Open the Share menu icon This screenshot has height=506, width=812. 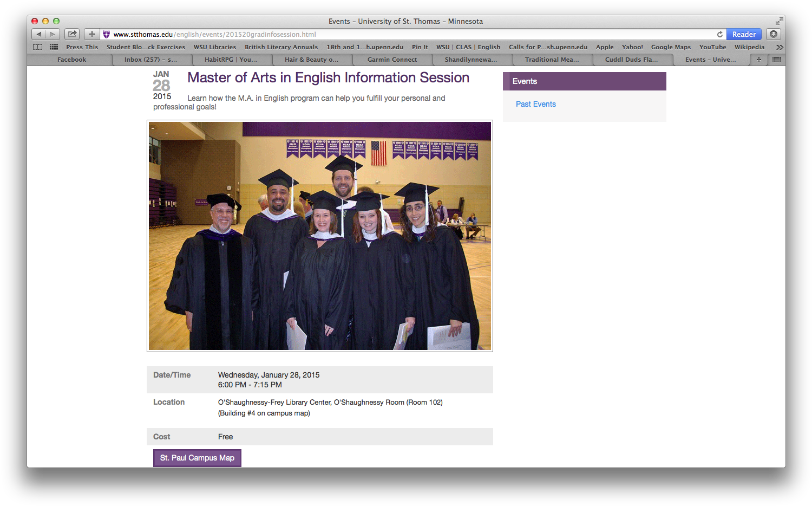pos(72,34)
